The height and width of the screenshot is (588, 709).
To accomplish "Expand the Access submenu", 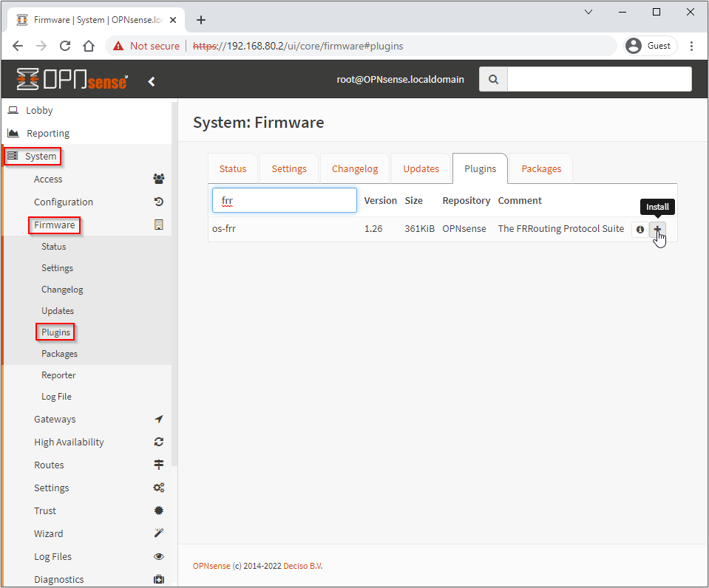I will tap(48, 179).
